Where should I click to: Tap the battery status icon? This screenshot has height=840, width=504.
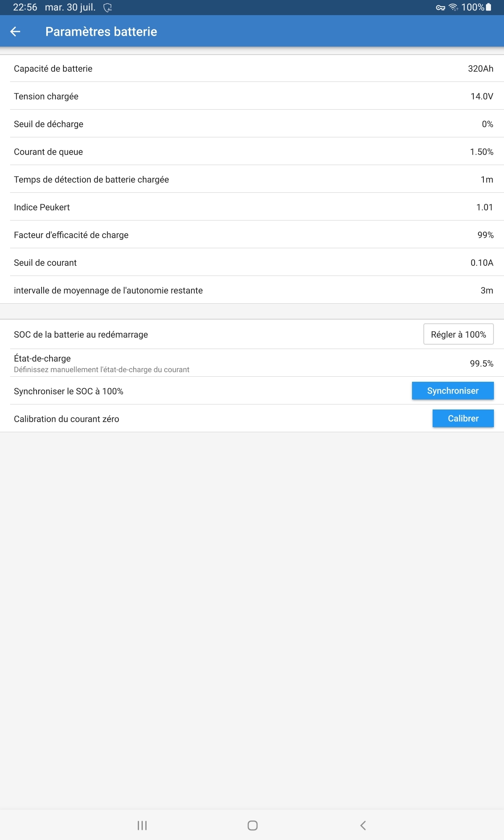pyautogui.click(x=488, y=7)
